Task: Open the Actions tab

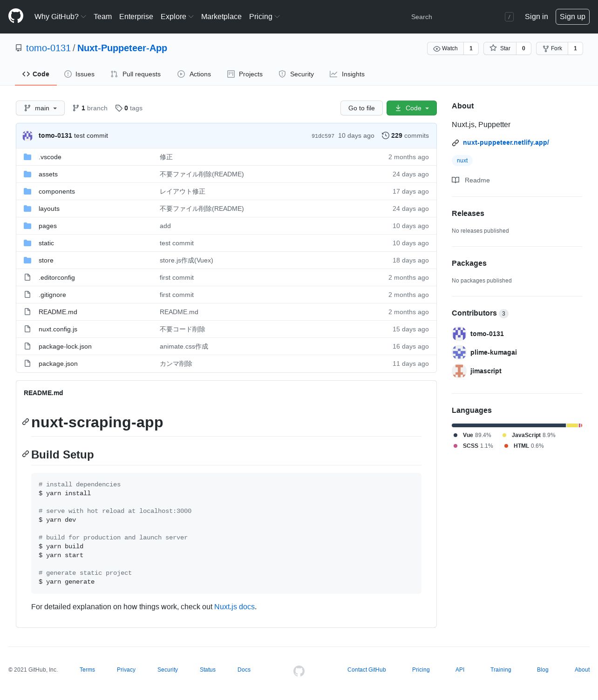Action: tap(194, 74)
